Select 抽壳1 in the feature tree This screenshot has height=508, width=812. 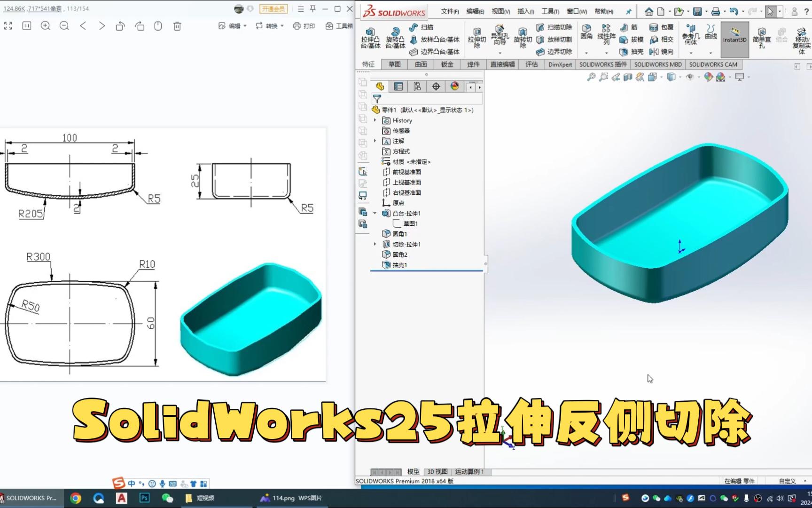[399, 265]
